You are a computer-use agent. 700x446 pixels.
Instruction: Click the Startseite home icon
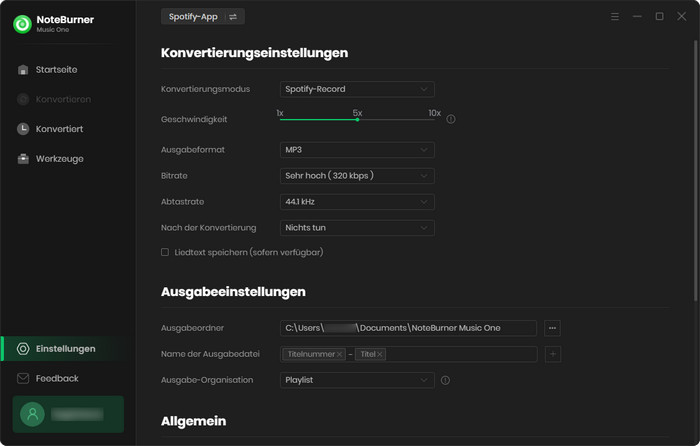pyautogui.click(x=23, y=70)
